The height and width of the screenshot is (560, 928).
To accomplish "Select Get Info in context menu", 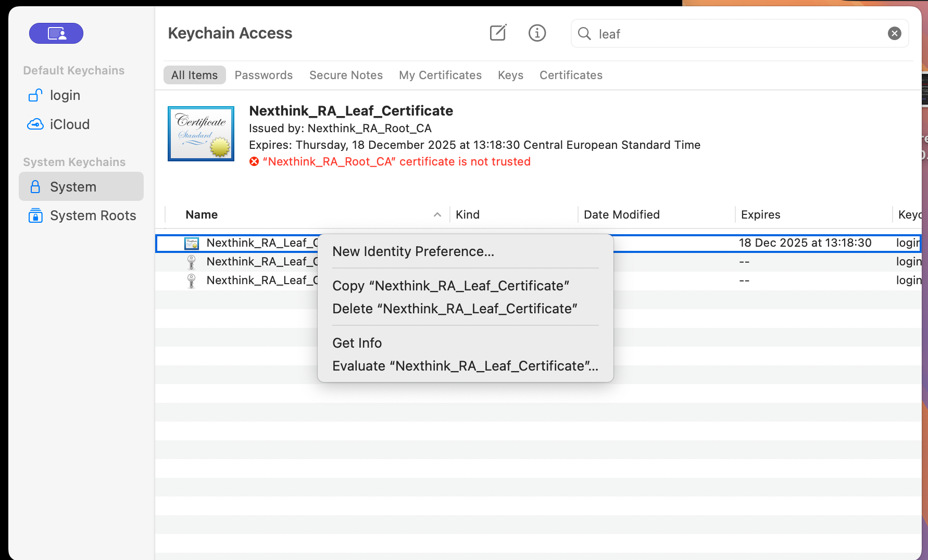I will [x=357, y=343].
